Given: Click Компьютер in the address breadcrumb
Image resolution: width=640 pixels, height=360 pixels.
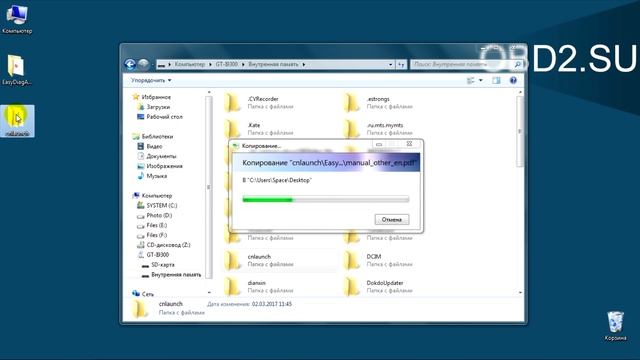Looking at the screenshot, I should [x=190, y=64].
